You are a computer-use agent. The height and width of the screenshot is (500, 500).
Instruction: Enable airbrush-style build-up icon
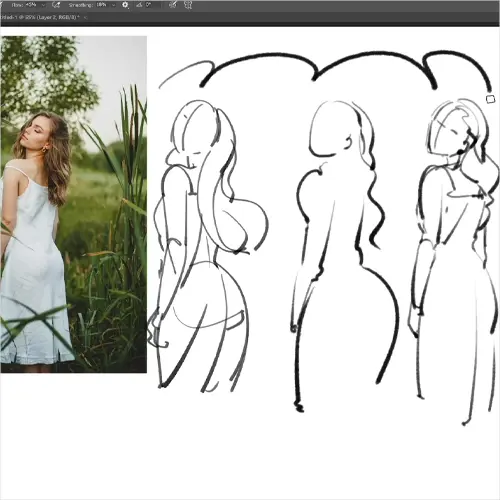[x=56, y=5]
